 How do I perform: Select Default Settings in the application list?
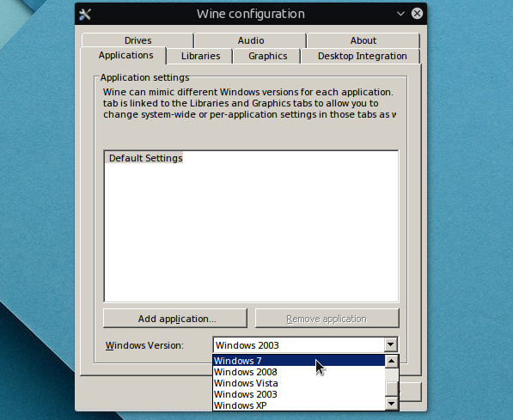pos(145,158)
